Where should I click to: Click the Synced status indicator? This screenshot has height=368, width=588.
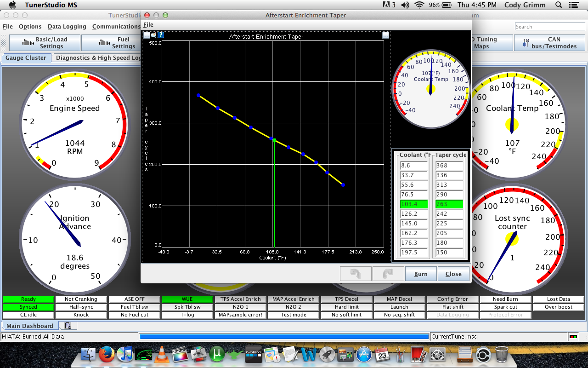point(28,307)
